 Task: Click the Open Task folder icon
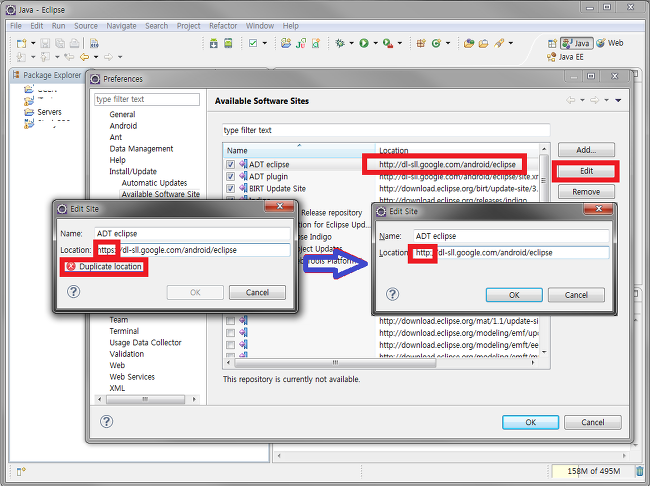(483, 43)
